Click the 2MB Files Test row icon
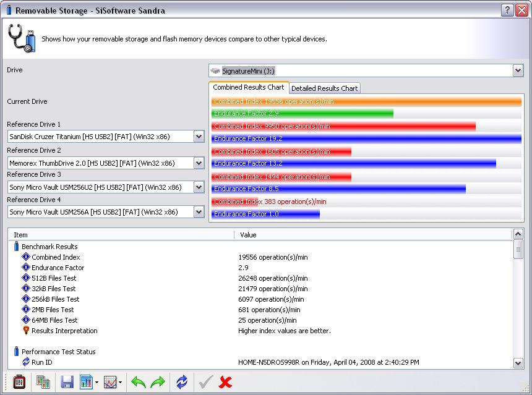 tap(26, 309)
